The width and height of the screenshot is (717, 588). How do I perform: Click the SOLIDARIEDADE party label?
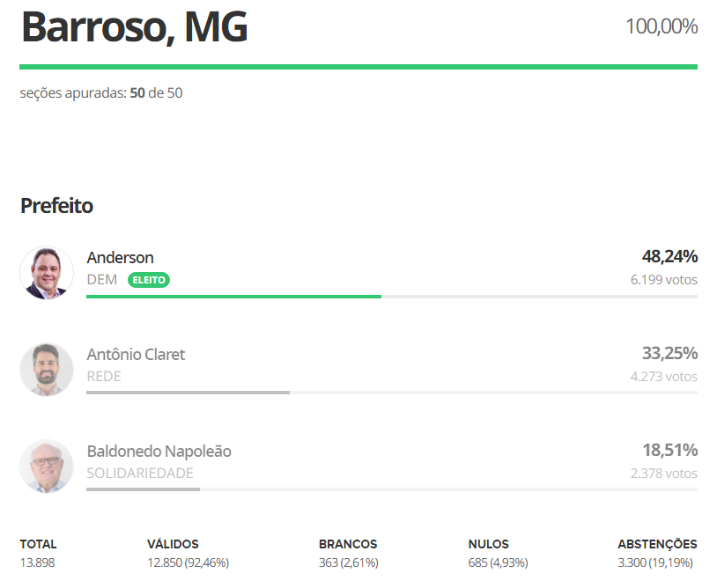pos(140,473)
